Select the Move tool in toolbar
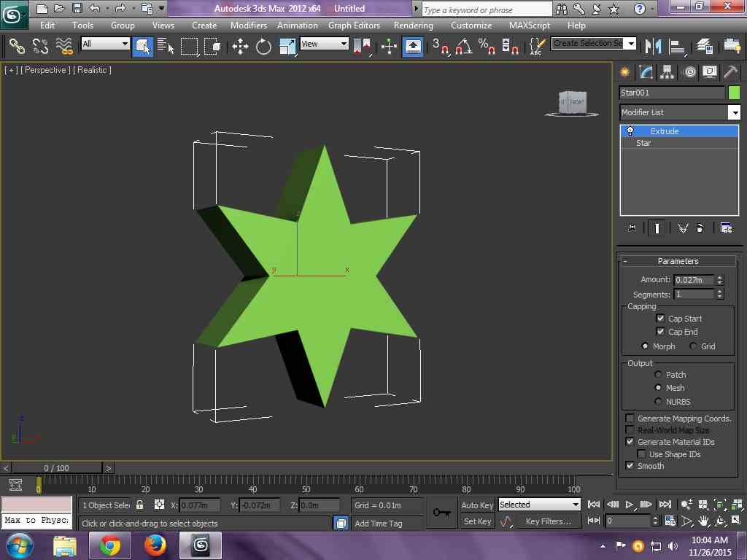Viewport: 747px width, 560px height. coord(240,47)
